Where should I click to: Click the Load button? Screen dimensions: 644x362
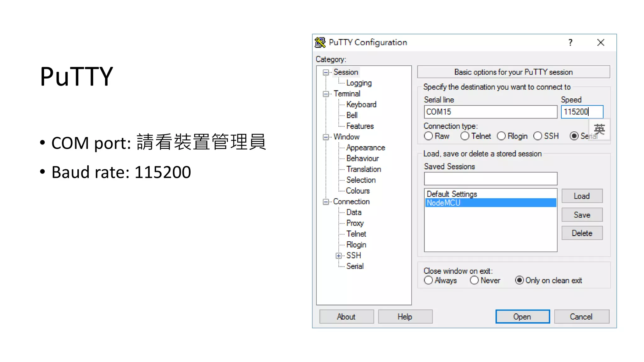582,196
